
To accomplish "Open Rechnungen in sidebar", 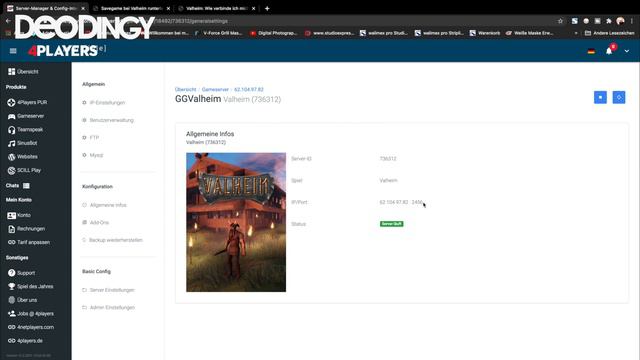I will (27, 229).
